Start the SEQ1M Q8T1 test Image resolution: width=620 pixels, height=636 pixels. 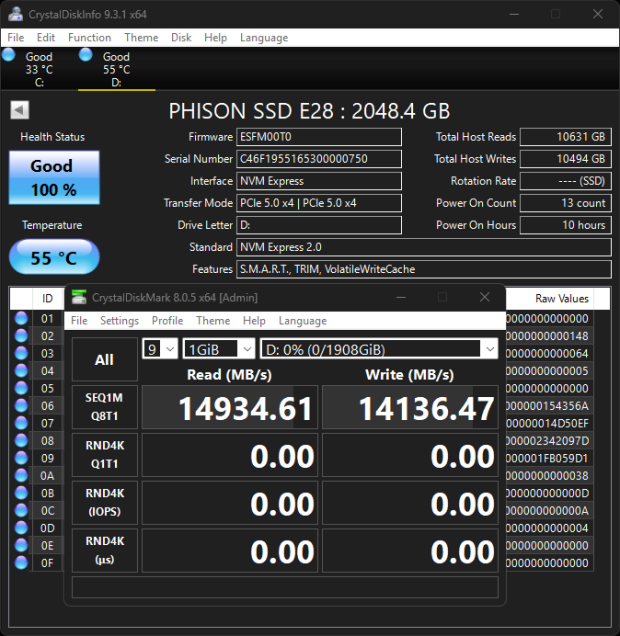[105, 407]
